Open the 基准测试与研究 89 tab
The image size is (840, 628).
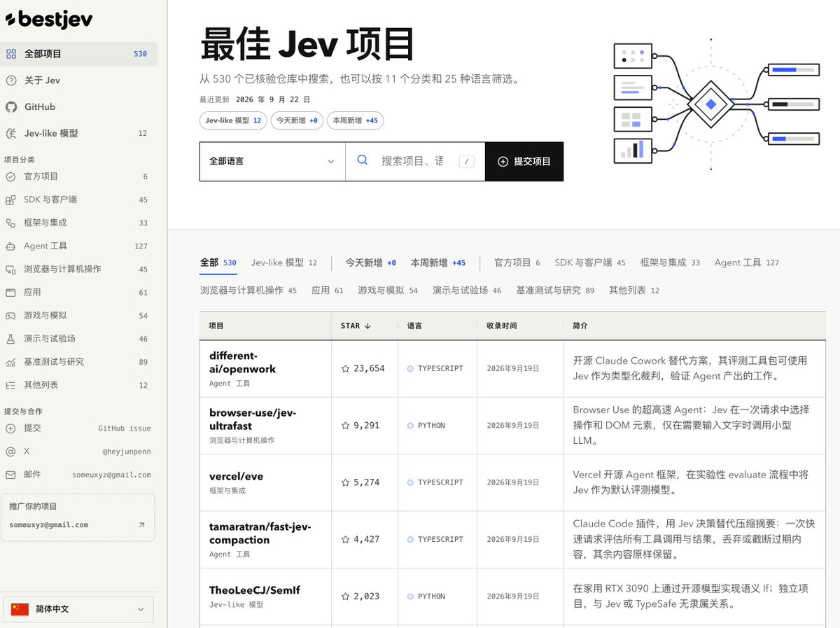[x=555, y=290]
